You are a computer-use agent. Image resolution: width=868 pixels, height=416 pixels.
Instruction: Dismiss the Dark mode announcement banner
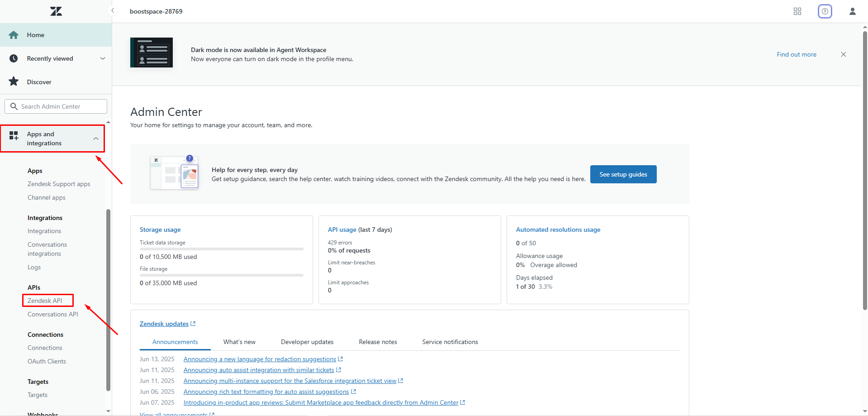point(844,54)
